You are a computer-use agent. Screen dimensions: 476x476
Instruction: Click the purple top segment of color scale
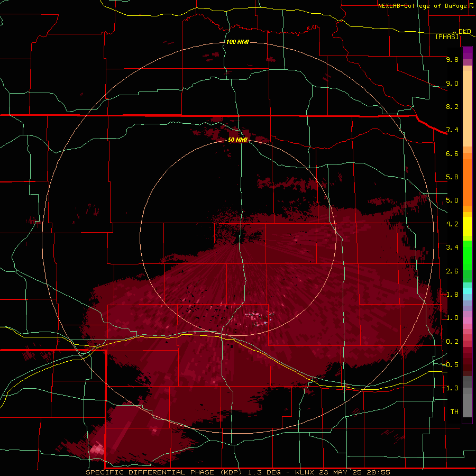467,53
